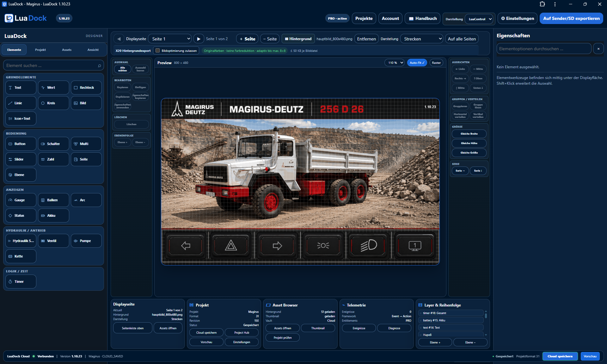Enable Bildoptimierung zulassen checkbox
607x364 pixels.
[x=157, y=51]
